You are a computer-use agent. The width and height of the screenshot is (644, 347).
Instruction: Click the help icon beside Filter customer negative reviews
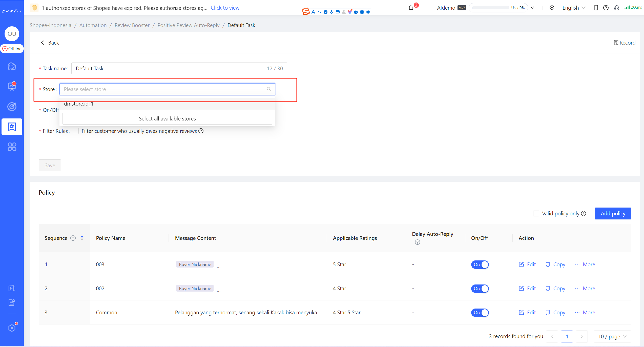coord(201,131)
